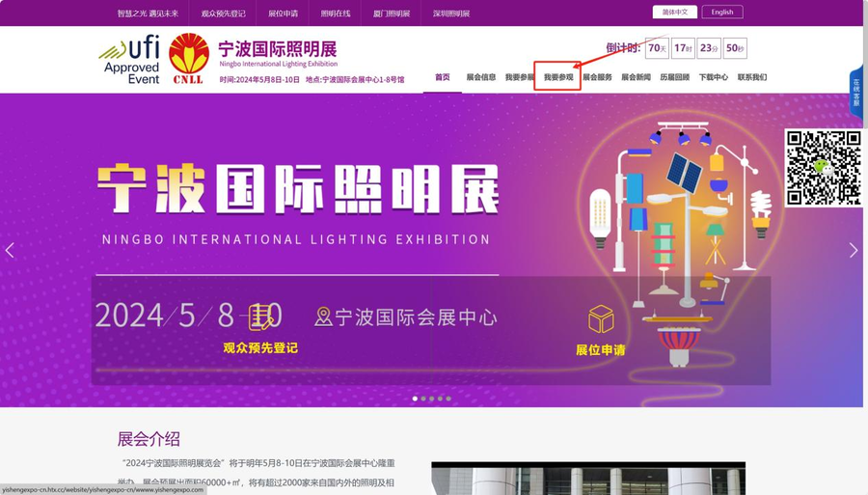The height and width of the screenshot is (495, 868).
Task: Click the 观众预先登记 top bar link
Action: pyautogui.click(x=223, y=14)
